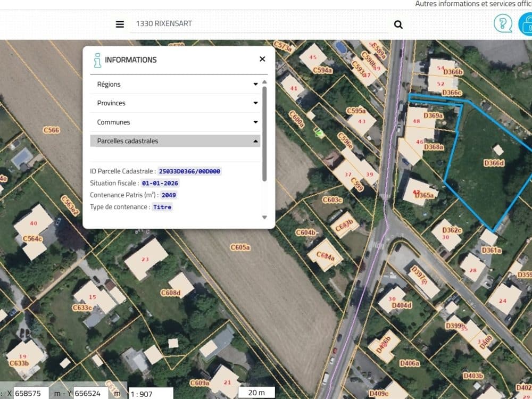Click parcel label D361a on map
The height and width of the screenshot is (399, 532).
click(x=491, y=251)
